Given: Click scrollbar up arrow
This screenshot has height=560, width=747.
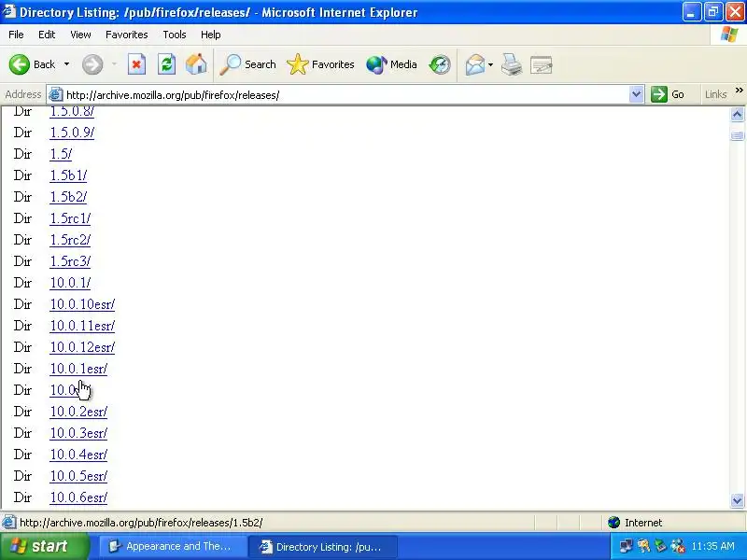Looking at the screenshot, I should 737,114.
